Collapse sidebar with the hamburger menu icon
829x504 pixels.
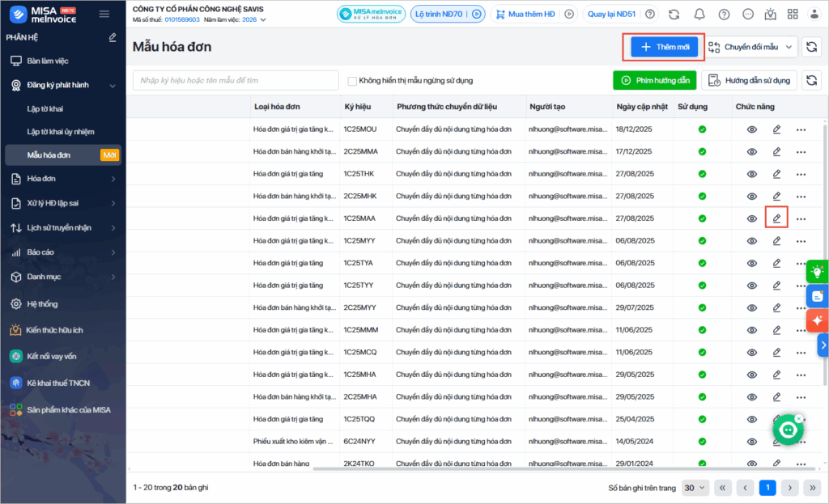pyautogui.click(x=104, y=15)
